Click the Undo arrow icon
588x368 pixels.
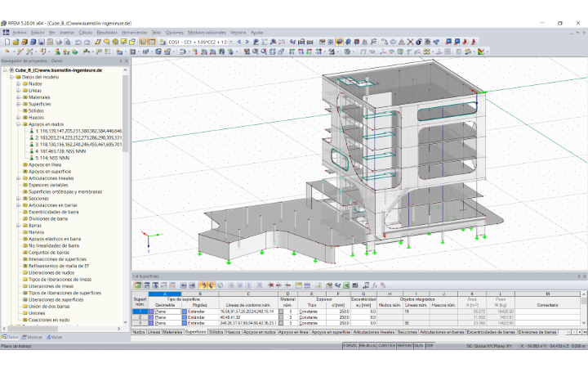pyautogui.click(x=78, y=42)
